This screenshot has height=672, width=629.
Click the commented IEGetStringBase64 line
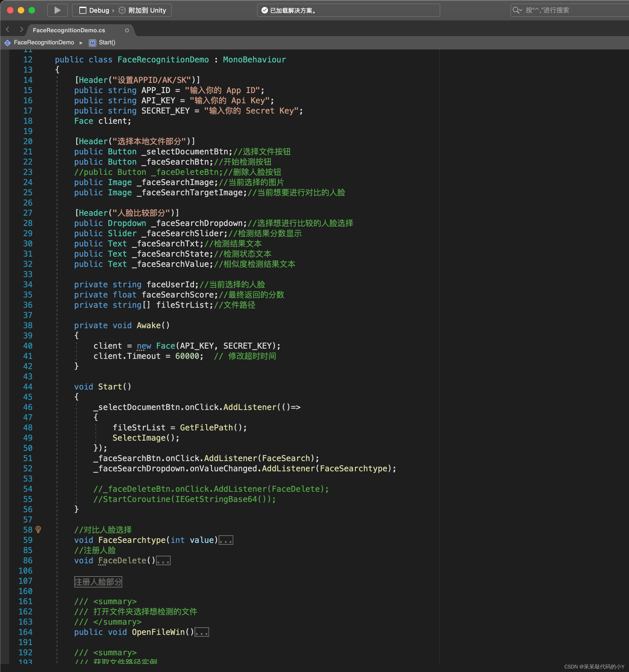coord(185,499)
